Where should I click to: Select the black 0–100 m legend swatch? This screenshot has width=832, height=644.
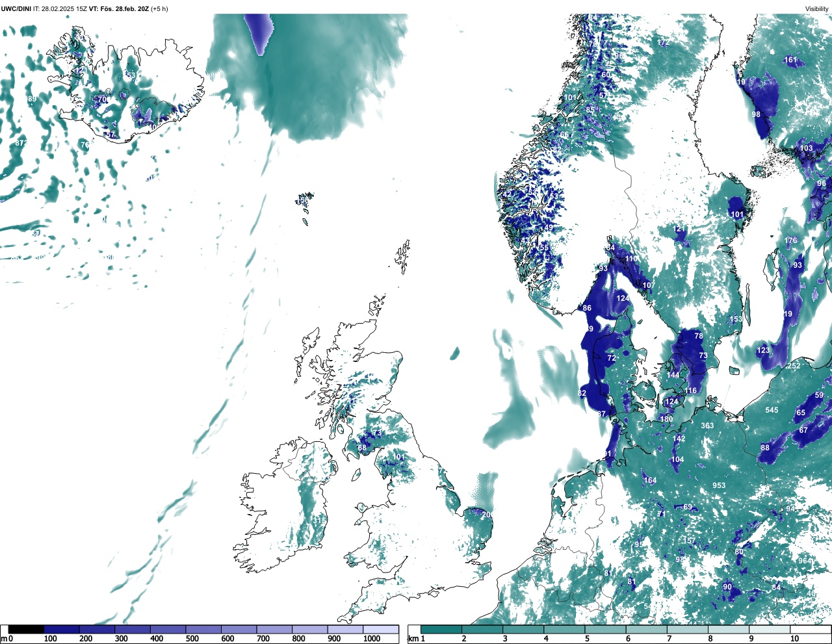(x=26, y=629)
